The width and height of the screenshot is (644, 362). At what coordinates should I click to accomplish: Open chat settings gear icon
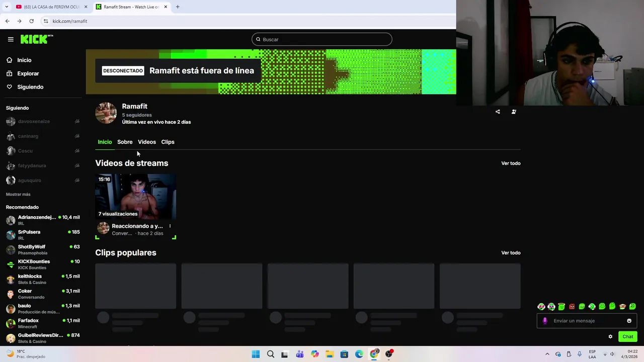click(610, 337)
